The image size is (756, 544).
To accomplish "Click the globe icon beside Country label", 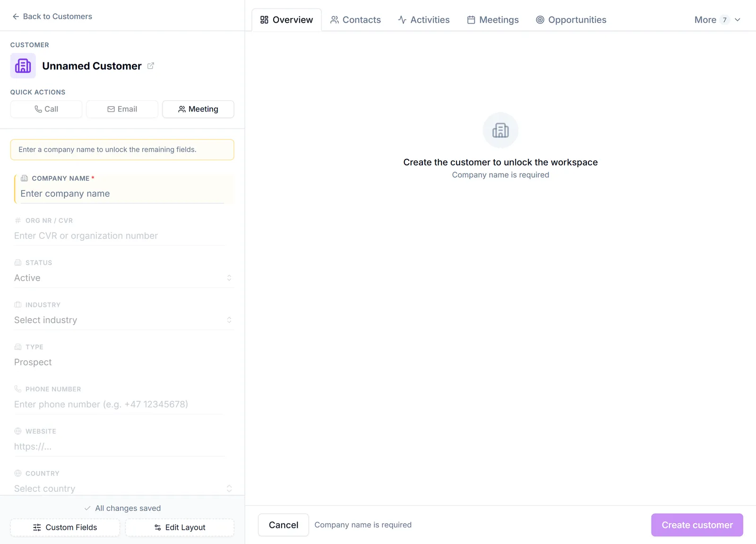I will coord(18,473).
